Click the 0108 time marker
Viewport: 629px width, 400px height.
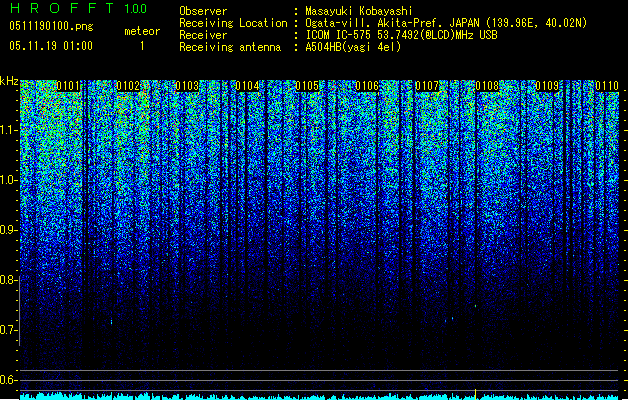point(487,86)
